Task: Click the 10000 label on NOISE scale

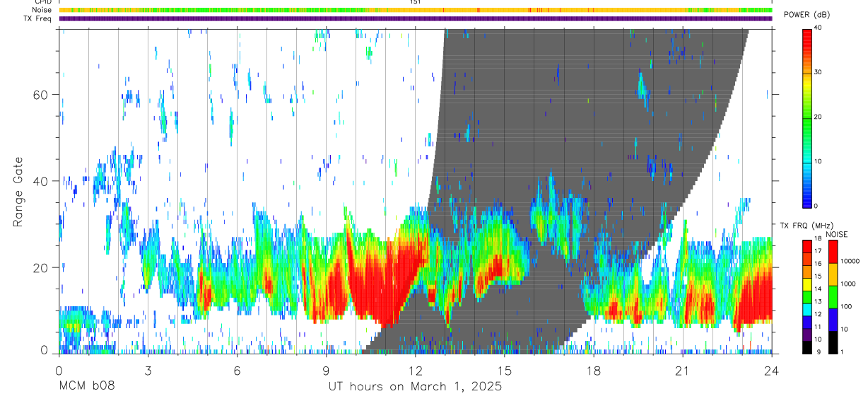Action: (x=849, y=261)
